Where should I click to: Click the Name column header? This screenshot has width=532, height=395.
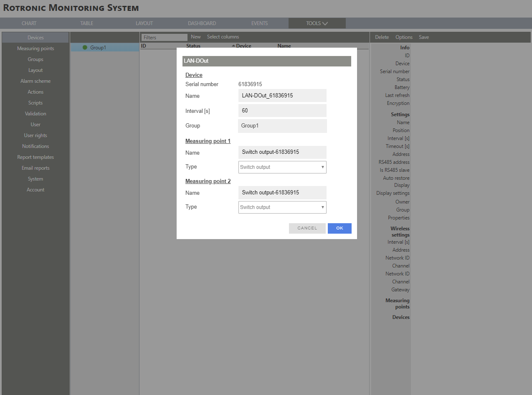(x=284, y=46)
